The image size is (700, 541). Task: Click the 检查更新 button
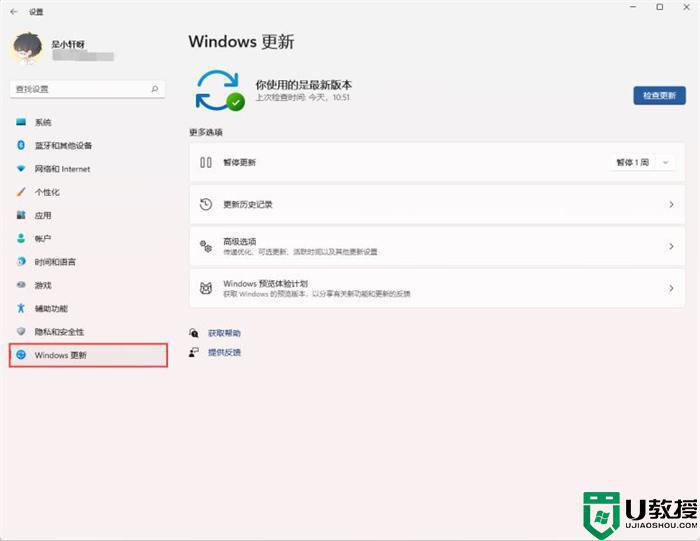click(659, 96)
